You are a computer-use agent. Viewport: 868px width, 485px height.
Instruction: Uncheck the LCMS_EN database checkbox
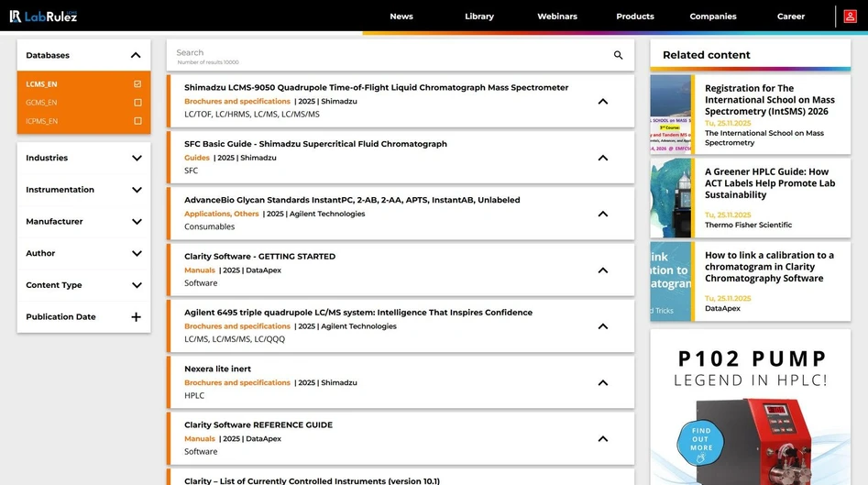(137, 84)
